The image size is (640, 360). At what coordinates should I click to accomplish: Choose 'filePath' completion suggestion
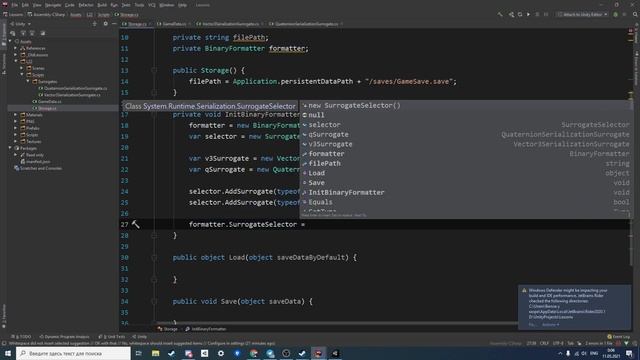click(x=465, y=163)
